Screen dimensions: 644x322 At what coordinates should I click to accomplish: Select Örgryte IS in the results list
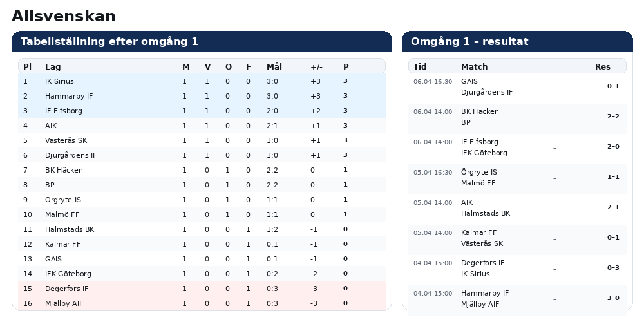[478, 172]
